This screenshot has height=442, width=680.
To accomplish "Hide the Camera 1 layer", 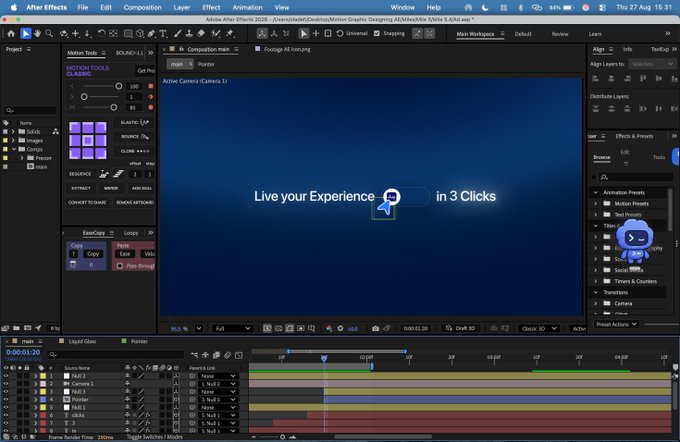I will [x=6, y=383].
